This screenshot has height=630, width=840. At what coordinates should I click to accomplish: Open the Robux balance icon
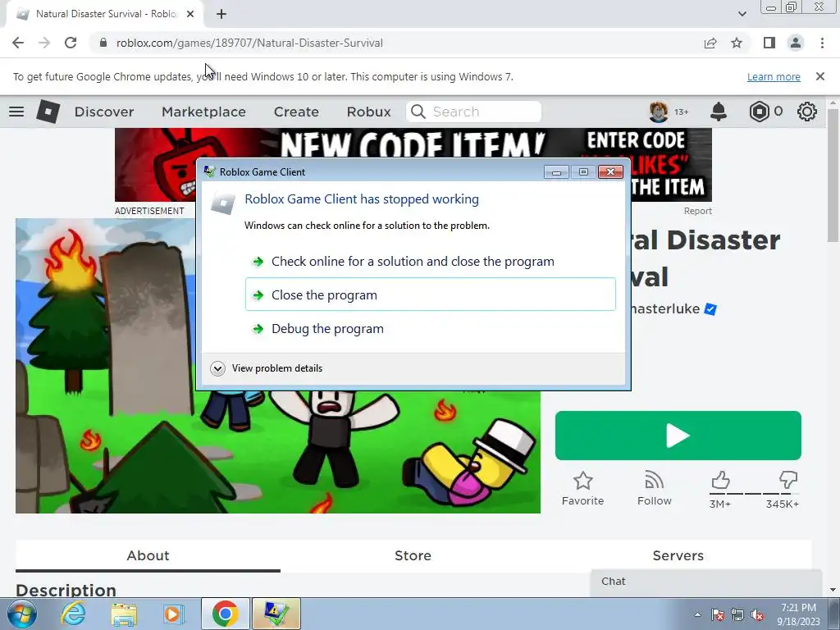pos(759,112)
